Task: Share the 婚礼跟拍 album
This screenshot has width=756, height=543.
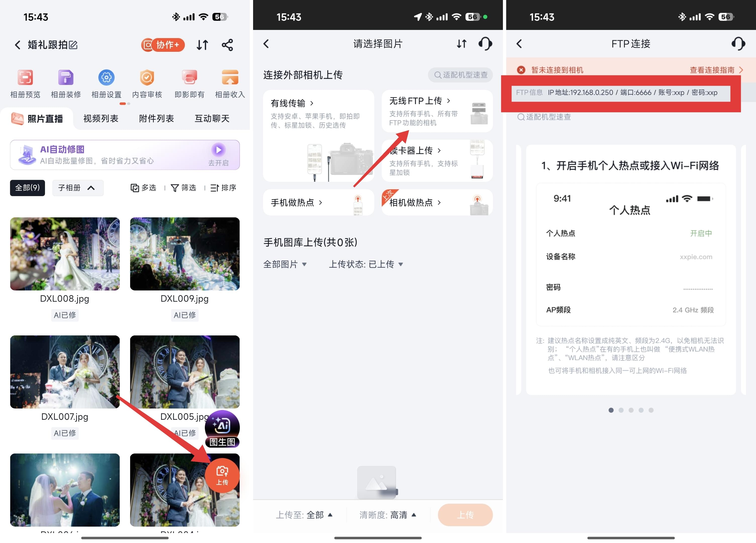Action: 227,45
